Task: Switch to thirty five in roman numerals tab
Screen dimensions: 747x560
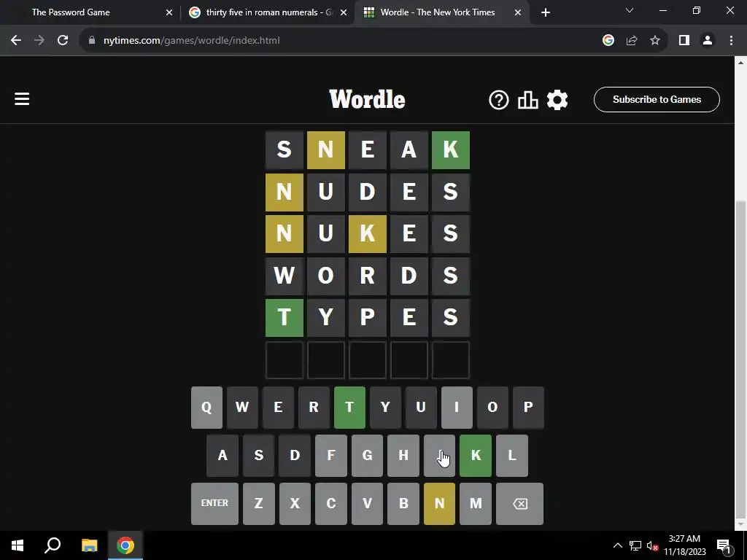Action: point(267,12)
